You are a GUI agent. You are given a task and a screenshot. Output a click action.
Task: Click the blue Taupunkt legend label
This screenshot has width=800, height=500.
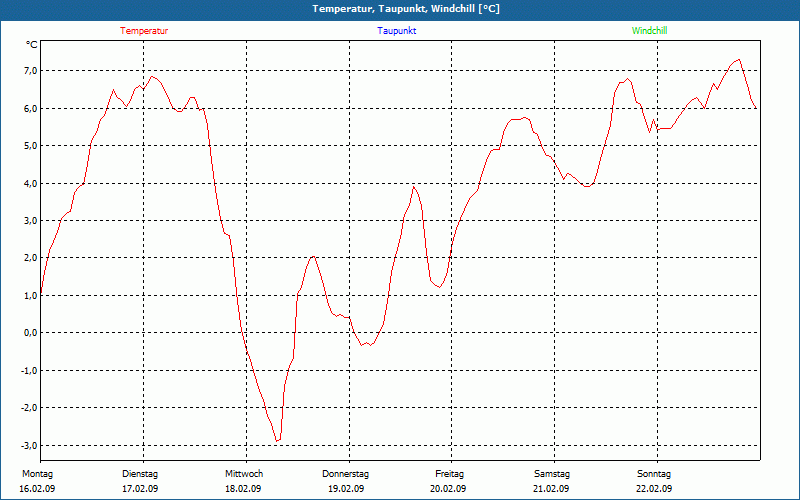pyautogui.click(x=396, y=31)
